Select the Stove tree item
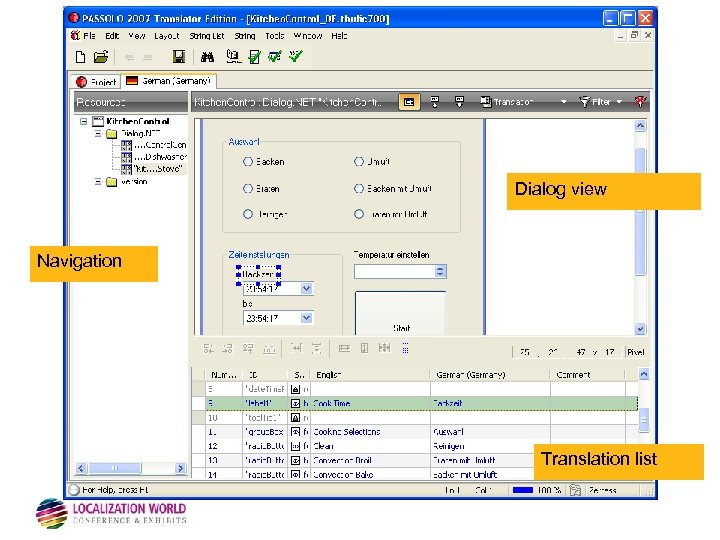This screenshot has width=720, height=540. [x=153, y=169]
